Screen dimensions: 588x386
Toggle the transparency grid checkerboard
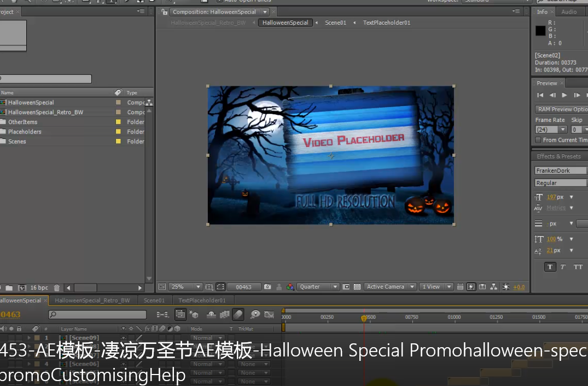click(357, 286)
